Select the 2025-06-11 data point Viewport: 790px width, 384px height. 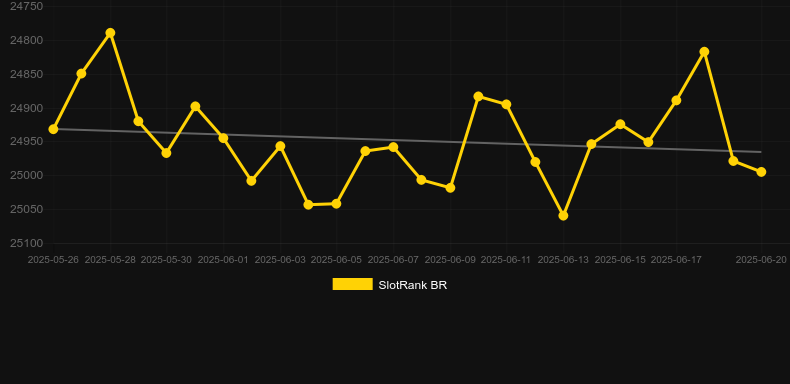click(x=506, y=104)
